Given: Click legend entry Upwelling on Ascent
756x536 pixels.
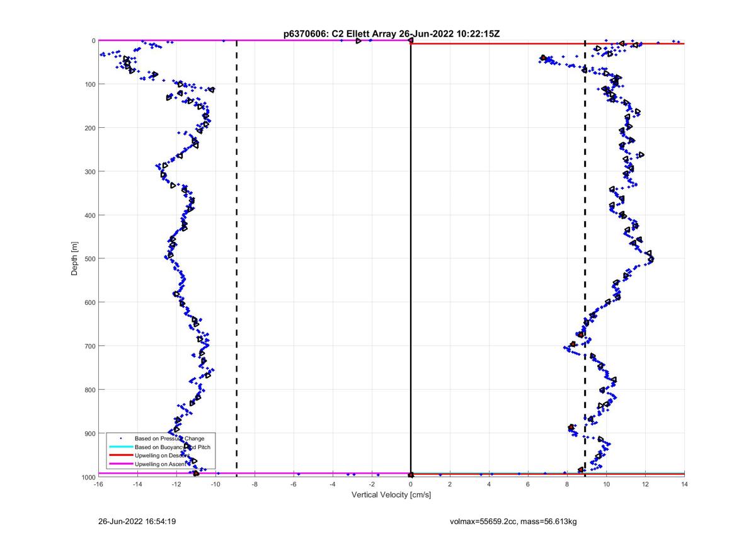Looking at the screenshot, I should pyautogui.click(x=161, y=464).
